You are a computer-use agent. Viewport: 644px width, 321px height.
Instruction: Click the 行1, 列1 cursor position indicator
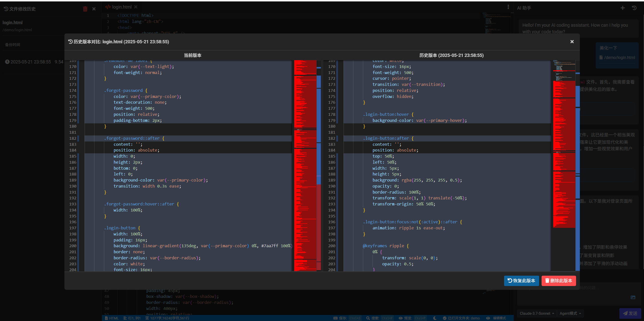point(132,318)
